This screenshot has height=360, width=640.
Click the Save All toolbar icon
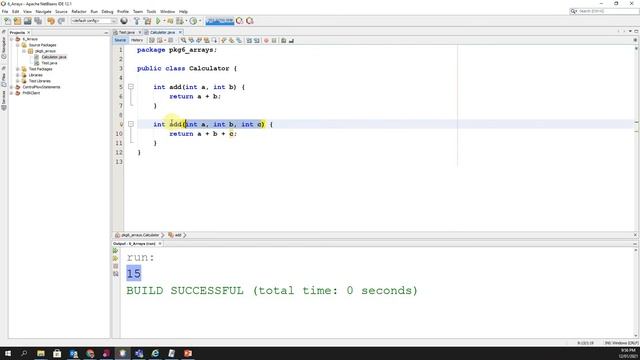38,21
